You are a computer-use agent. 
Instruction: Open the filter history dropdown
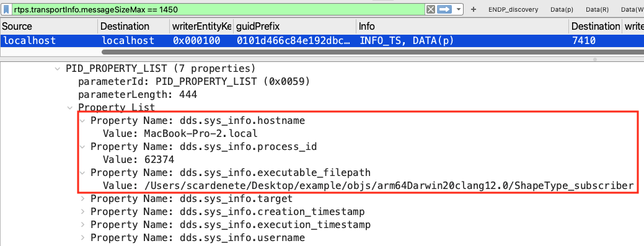coord(458,9)
